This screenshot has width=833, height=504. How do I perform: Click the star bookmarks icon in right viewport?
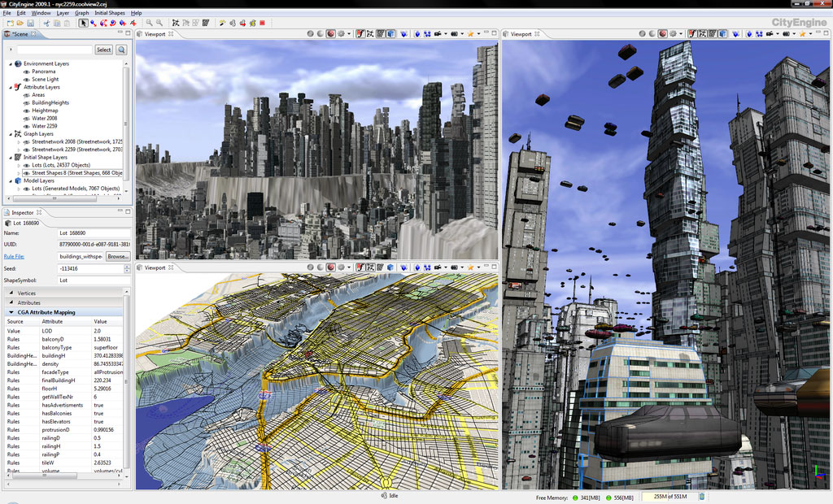point(801,34)
